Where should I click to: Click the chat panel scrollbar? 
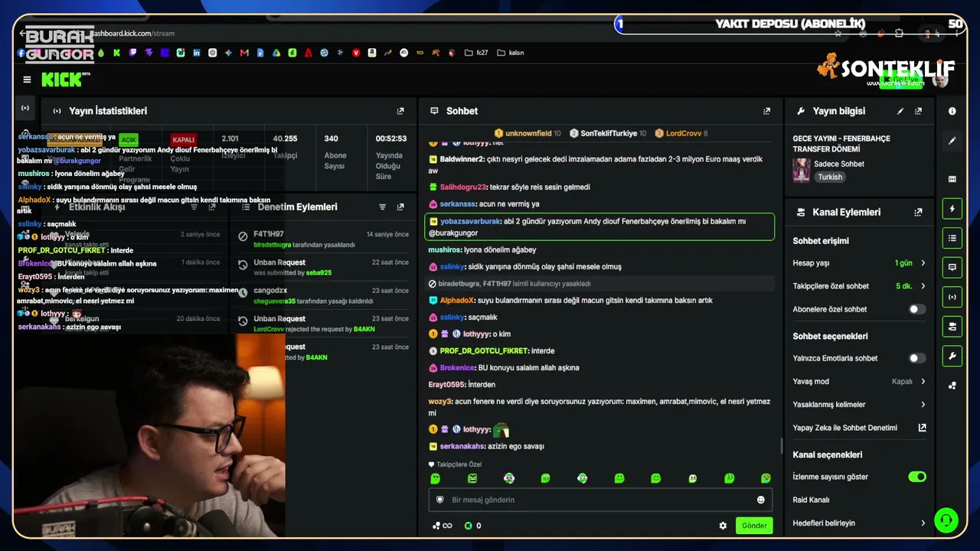click(781, 445)
